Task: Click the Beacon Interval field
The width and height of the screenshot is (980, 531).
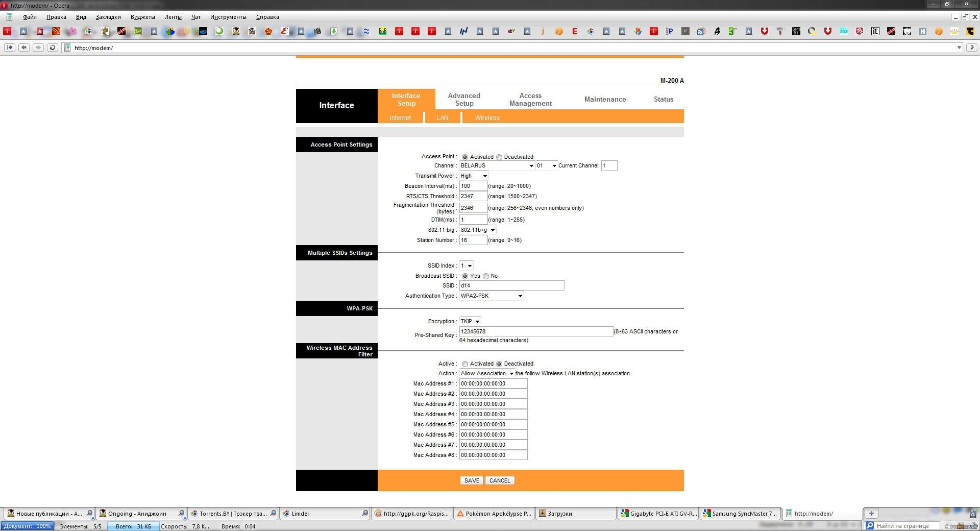Action: (x=473, y=186)
